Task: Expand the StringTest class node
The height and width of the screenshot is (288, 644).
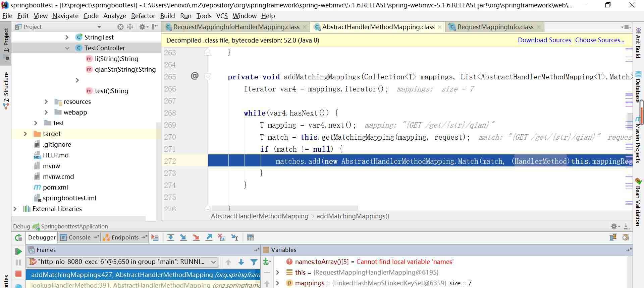Action: click(x=67, y=37)
